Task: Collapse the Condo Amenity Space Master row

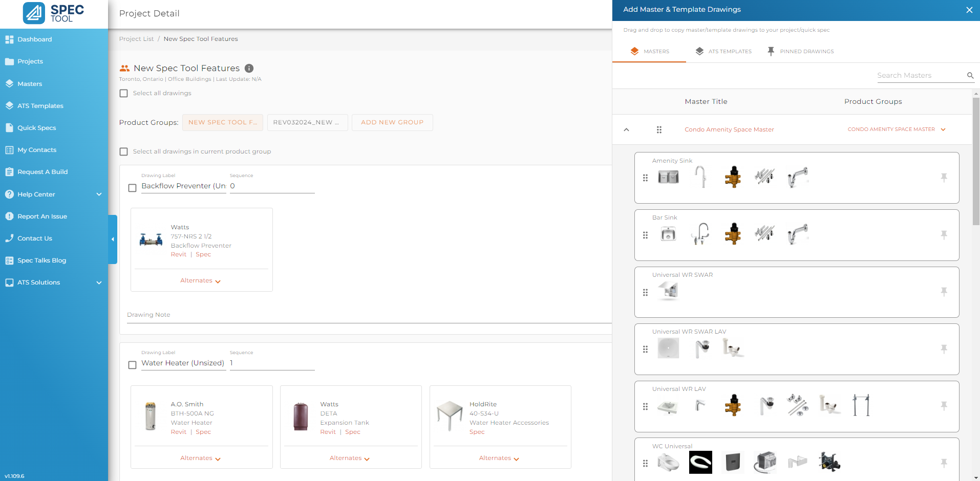Action: pos(626,130)
